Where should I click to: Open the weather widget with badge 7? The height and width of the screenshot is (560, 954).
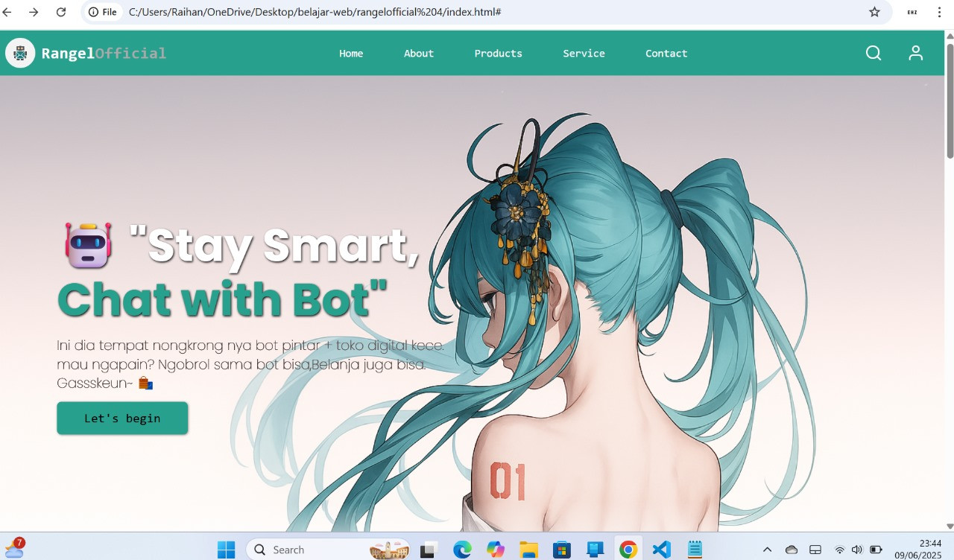pos(14,548)
